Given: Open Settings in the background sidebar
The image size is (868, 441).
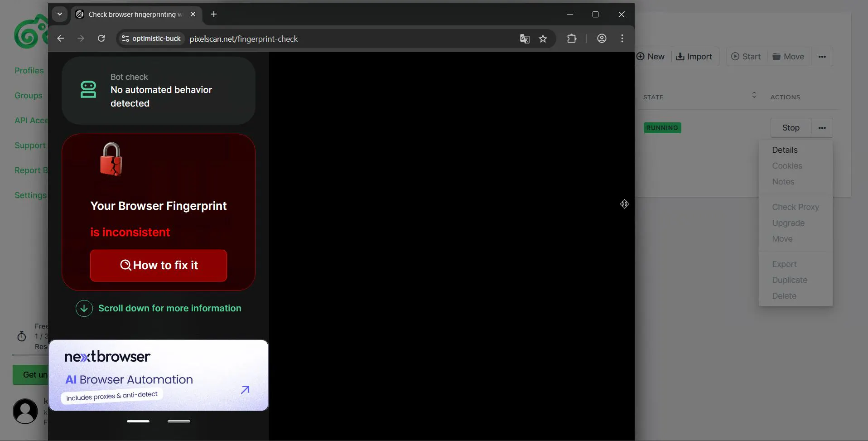Looking at the screenshot, I should 30,195.
